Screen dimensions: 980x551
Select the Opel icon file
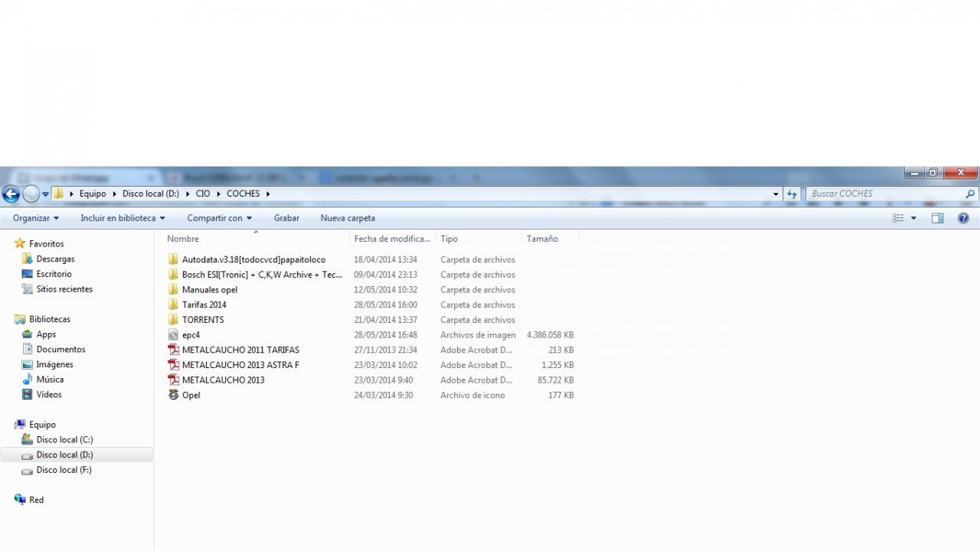tap(191, 396)
